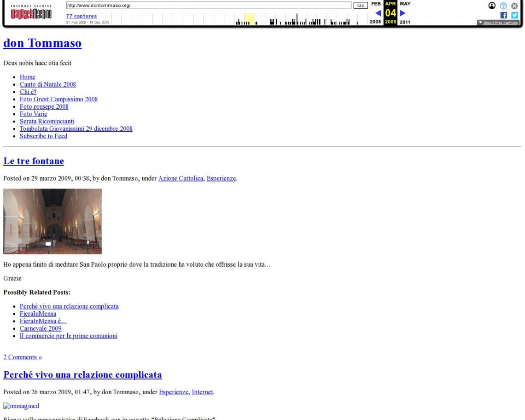
Task: Open Foto presepe 2008 page
Action: pos(44,106)
